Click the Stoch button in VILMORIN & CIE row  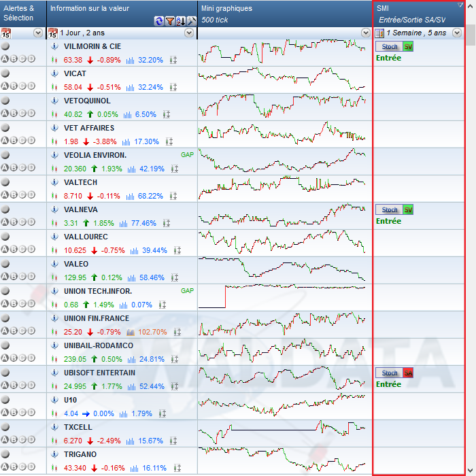click(389, 47)
